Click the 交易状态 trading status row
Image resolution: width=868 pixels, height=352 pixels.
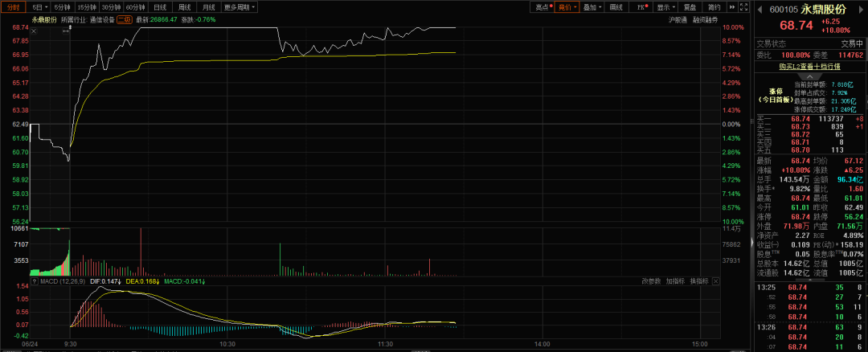(x=810, y=43)
